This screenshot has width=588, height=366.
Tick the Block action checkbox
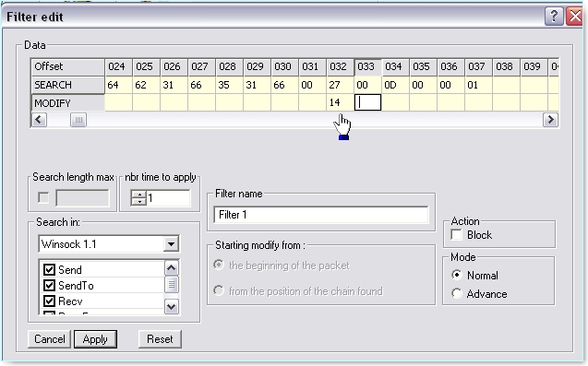click(456, 235)
